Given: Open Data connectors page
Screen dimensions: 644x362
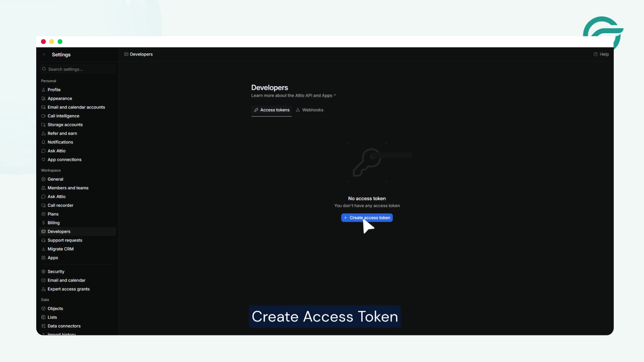Looking at the screenshot, I should (x=77, y=326).
